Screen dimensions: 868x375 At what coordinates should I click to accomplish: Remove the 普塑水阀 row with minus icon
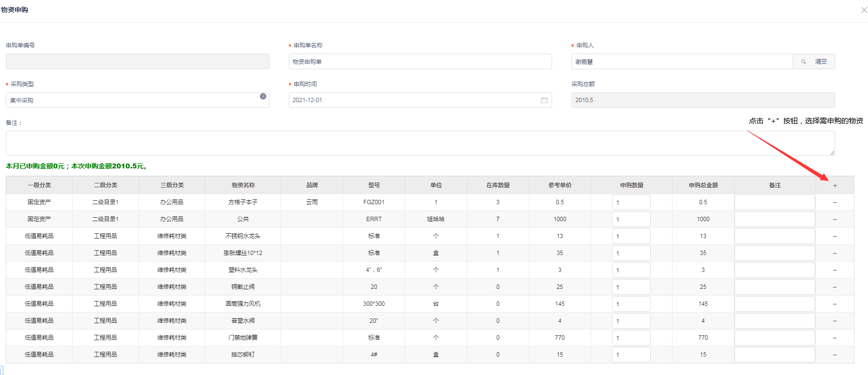tap(835, 321)
